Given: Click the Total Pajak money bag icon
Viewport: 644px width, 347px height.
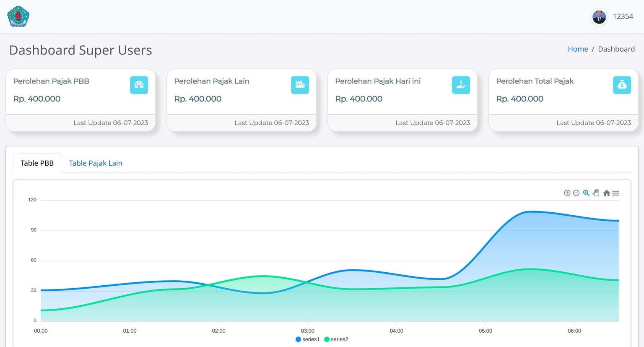Looking at the screenshot, I should [x=622, y=85].
